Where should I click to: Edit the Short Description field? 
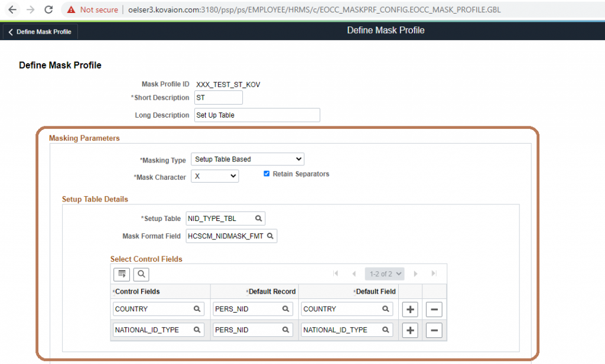[x=219, y=97]
